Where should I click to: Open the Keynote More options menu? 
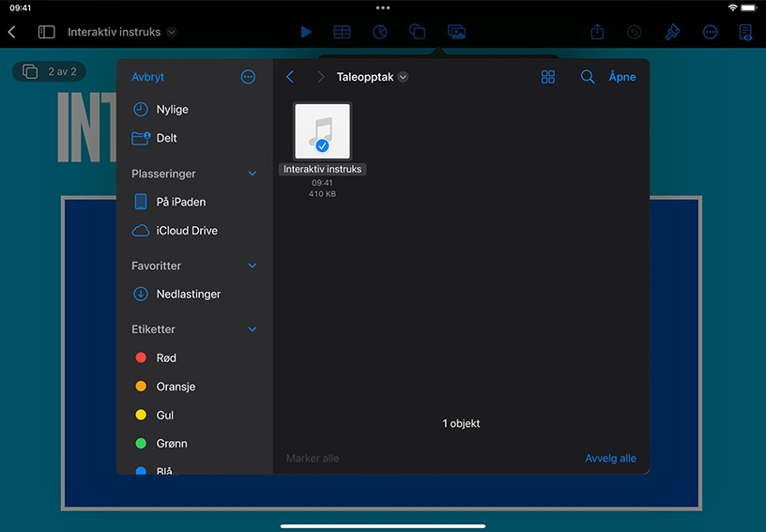[x=710, y=32]
